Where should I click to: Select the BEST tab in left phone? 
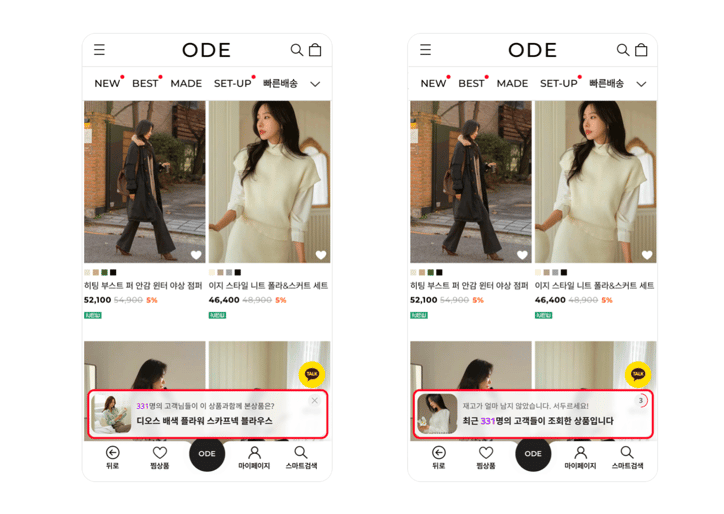(145, 84)
